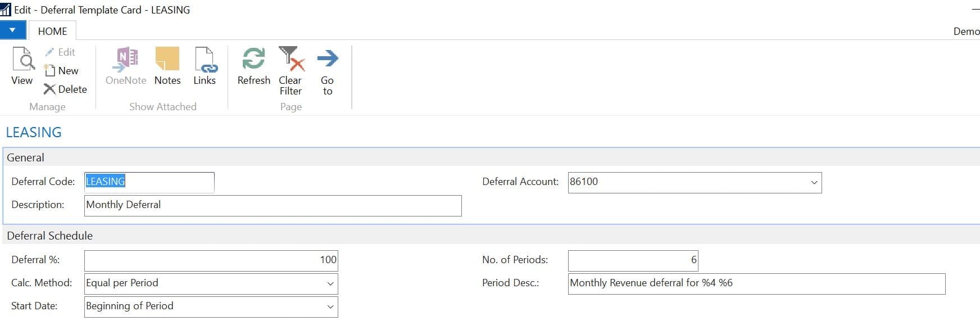Click the Demo text at top right

click(x=967, y=31)
